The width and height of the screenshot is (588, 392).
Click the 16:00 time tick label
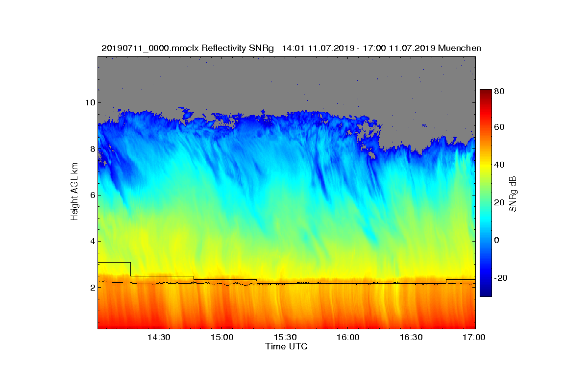click(348, 338)
